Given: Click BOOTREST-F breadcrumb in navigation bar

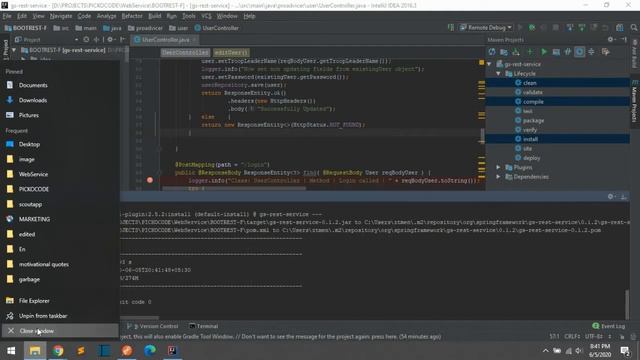Looking at the screenshot, I should click(26, 28).
